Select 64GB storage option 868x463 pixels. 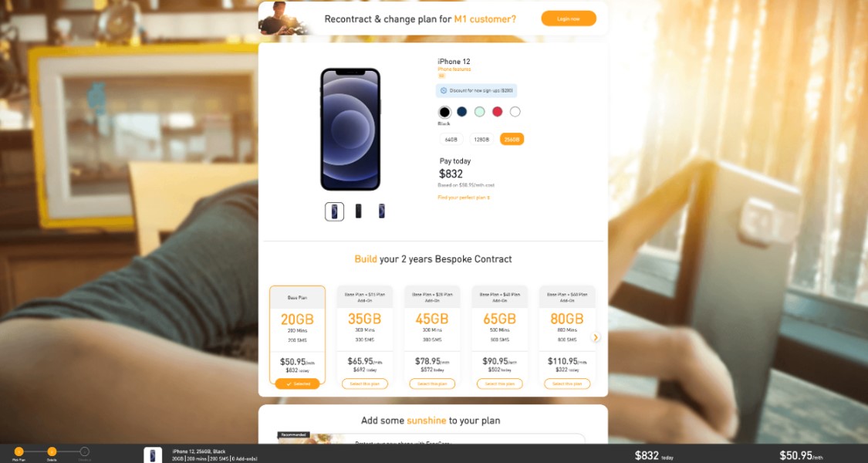(x=451, y=140)
